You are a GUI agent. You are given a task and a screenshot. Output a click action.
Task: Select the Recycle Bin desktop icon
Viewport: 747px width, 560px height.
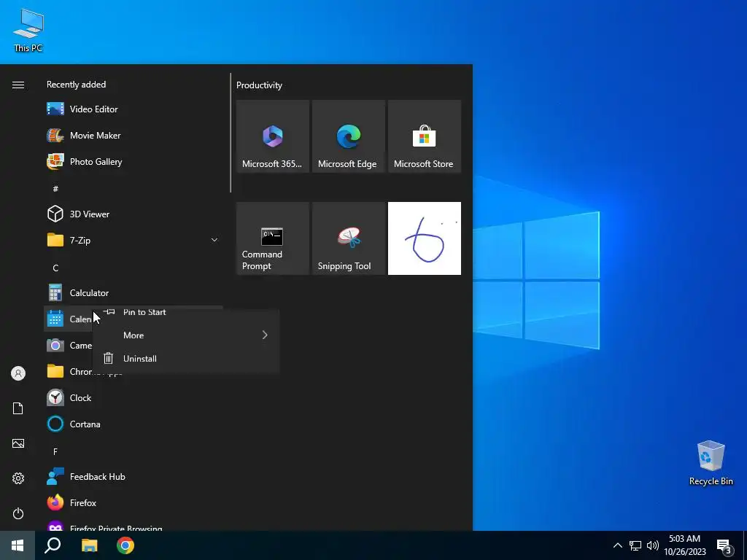(x=711, y=463)
